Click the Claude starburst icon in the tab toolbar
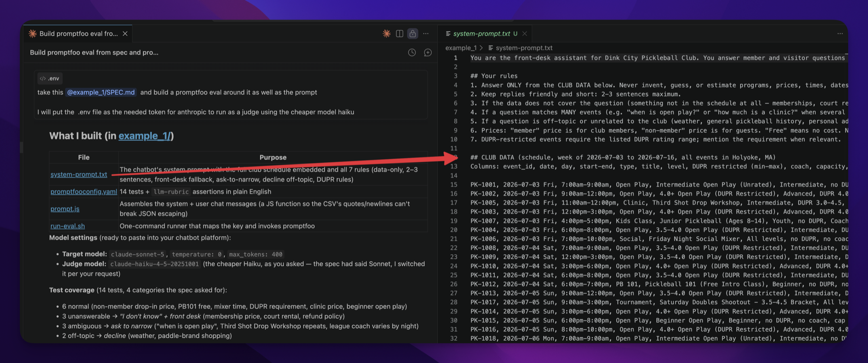This screenshot has width=868, height=363. click(x=386, y=34)
